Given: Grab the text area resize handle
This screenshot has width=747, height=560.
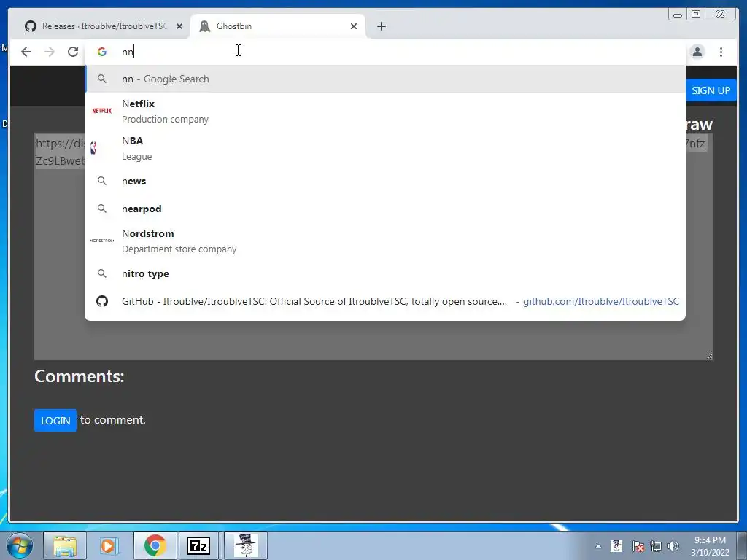Looking at the screenshot, I should click(709, 356).
